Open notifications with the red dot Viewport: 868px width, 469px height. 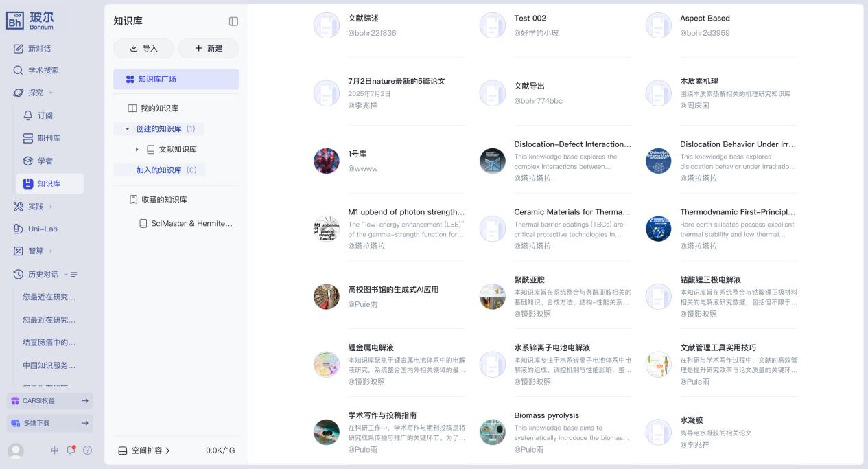coord(71,450)
